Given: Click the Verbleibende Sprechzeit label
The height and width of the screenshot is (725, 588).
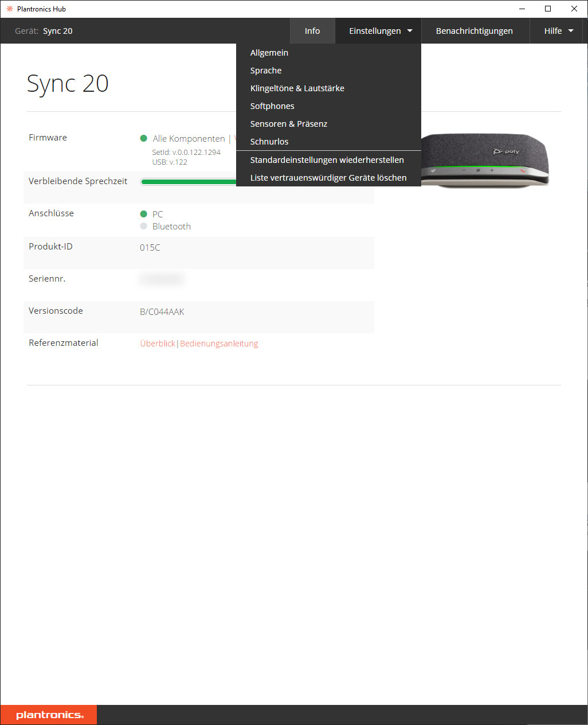Looking at the screenshot, I should [x=78, y=181].
